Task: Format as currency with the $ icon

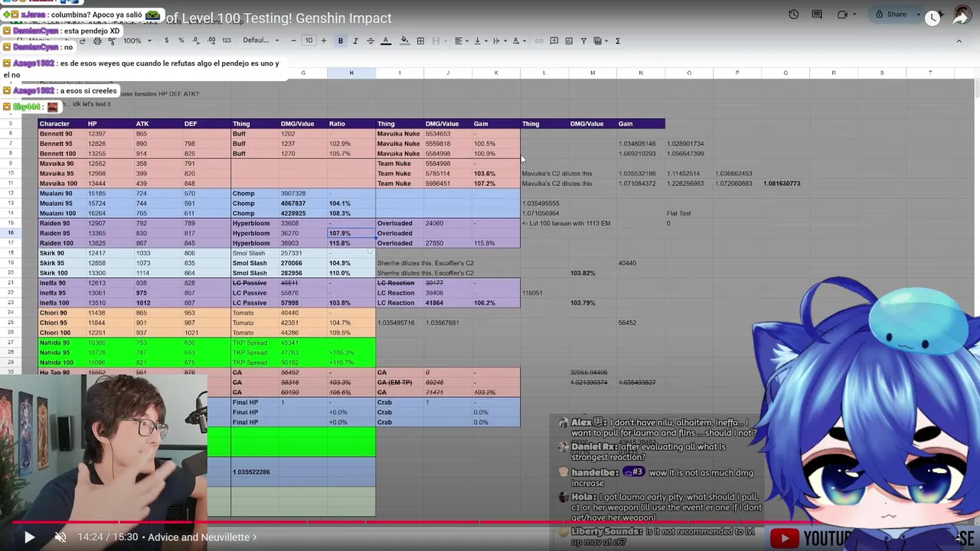Action: click(166, 41)
